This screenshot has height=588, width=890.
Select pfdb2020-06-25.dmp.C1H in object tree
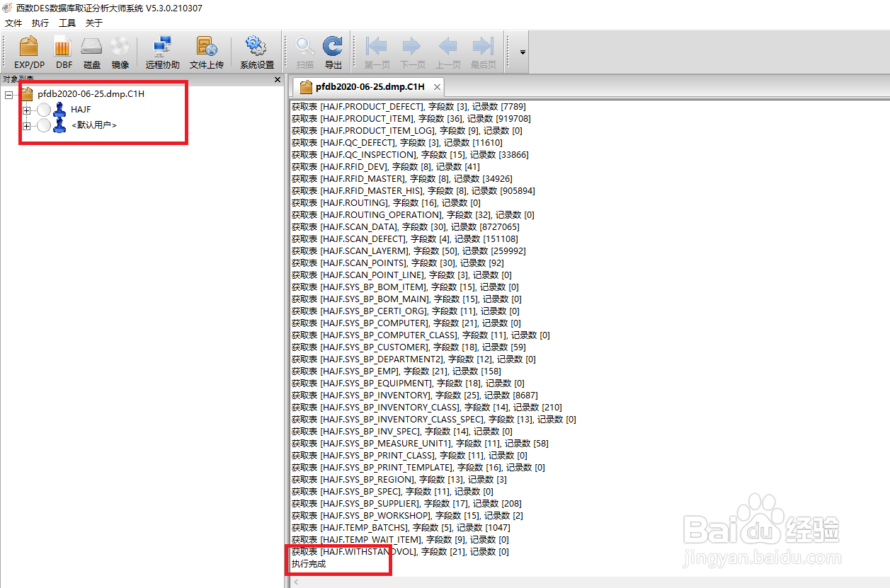point(91,93)
